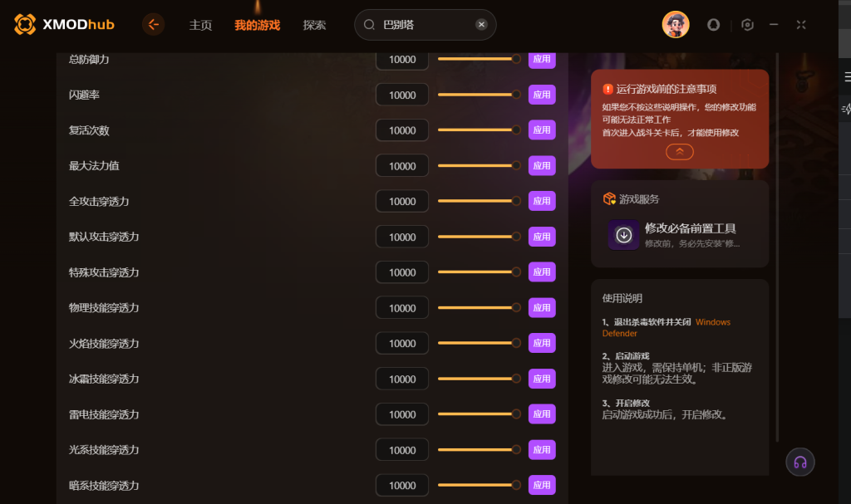The height and width of the screenshot is (504, 851).
Task: Apply the 火焰技能穿透力 setting
Action: coord(542,343)
